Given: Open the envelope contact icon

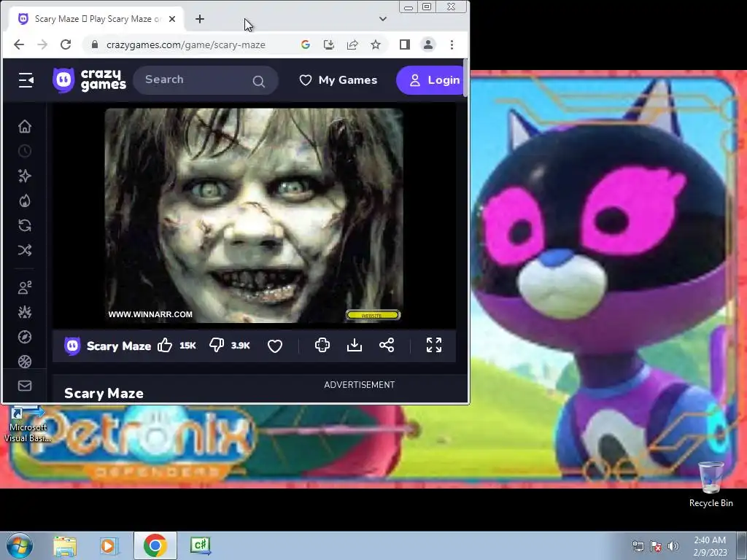Looking at the screenshot, I should [x=25, y=386].
